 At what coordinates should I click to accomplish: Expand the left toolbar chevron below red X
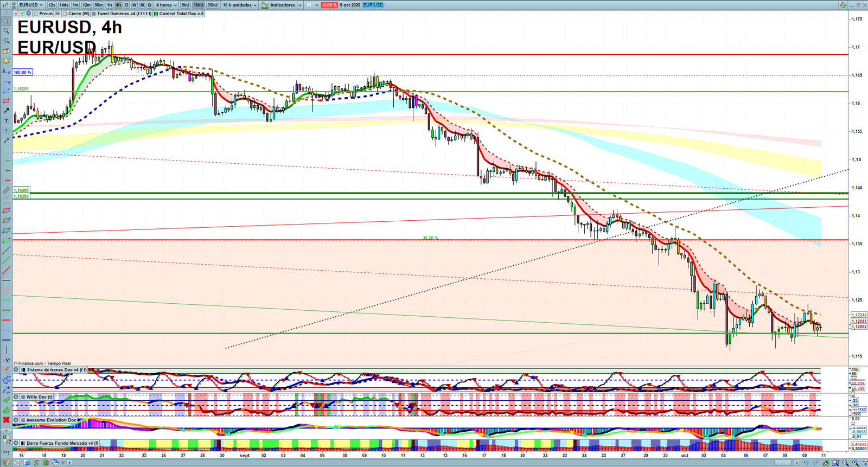click(6, 431)
